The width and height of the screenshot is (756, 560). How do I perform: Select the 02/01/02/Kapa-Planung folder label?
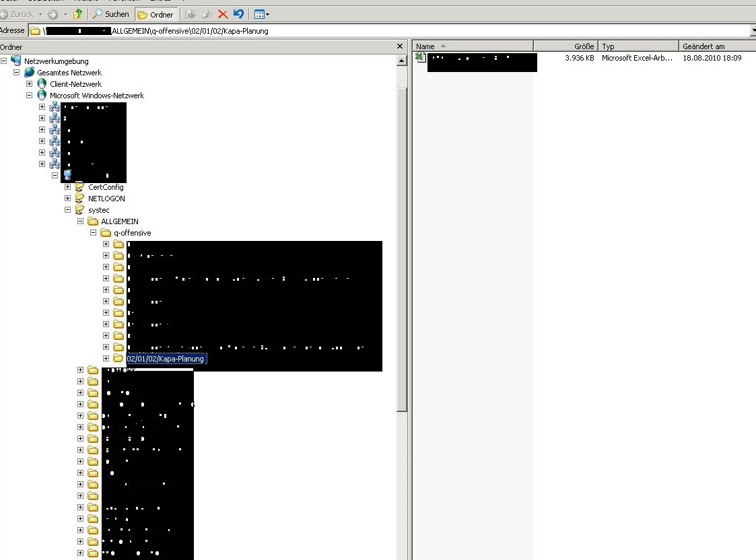coord(166,359)
